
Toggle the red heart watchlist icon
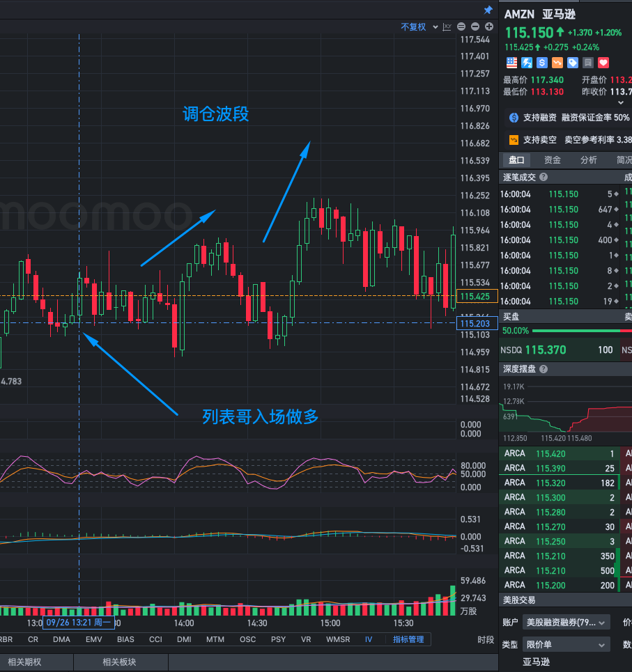click(x=603, y=63)
